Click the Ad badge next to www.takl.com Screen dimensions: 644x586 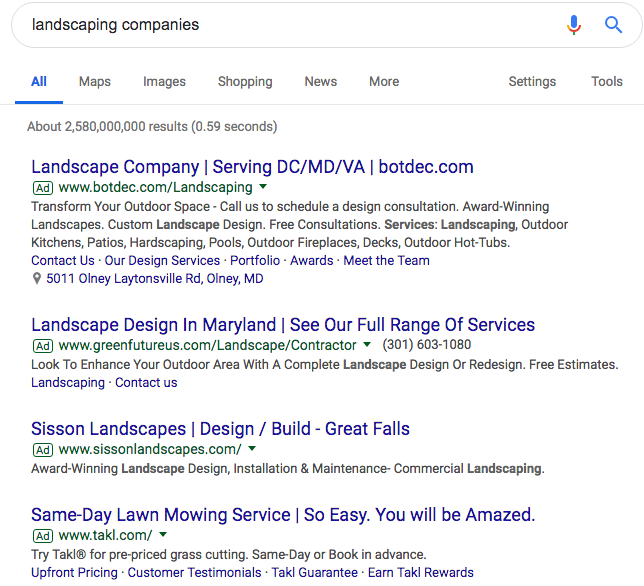43,536
